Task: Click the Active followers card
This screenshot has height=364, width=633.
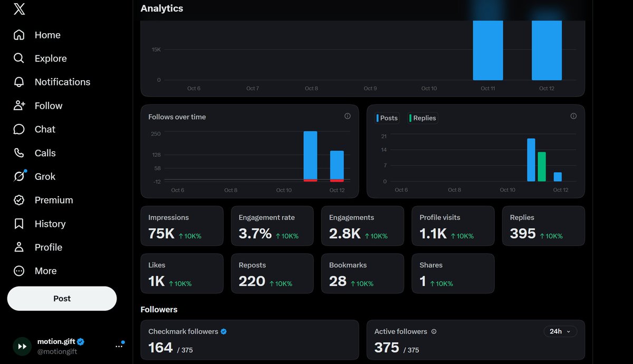Action: coord(476,340)
